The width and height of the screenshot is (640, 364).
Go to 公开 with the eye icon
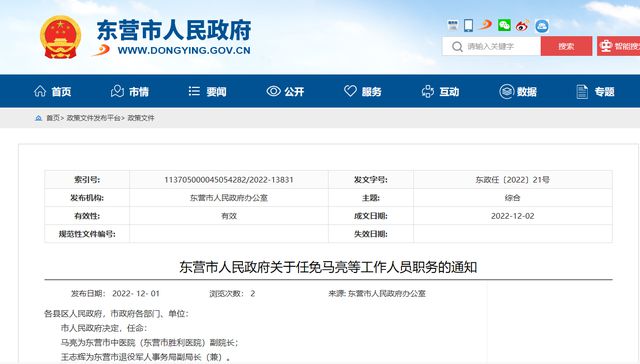[285, 91]
